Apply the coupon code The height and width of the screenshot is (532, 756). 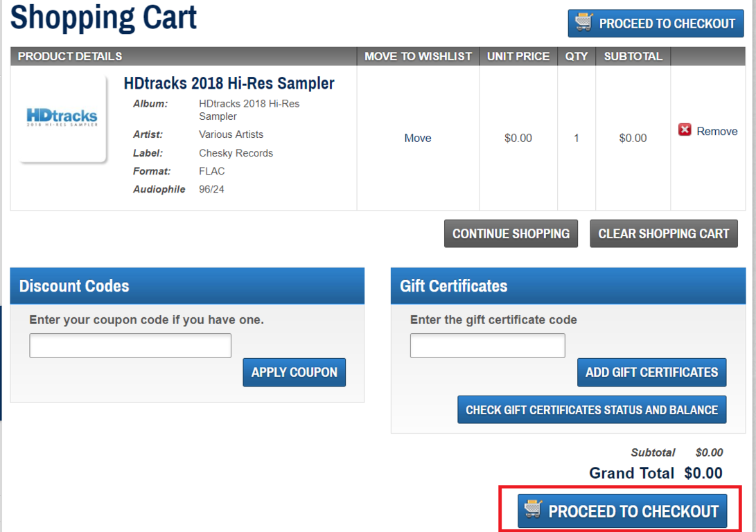tap(294, 372)
